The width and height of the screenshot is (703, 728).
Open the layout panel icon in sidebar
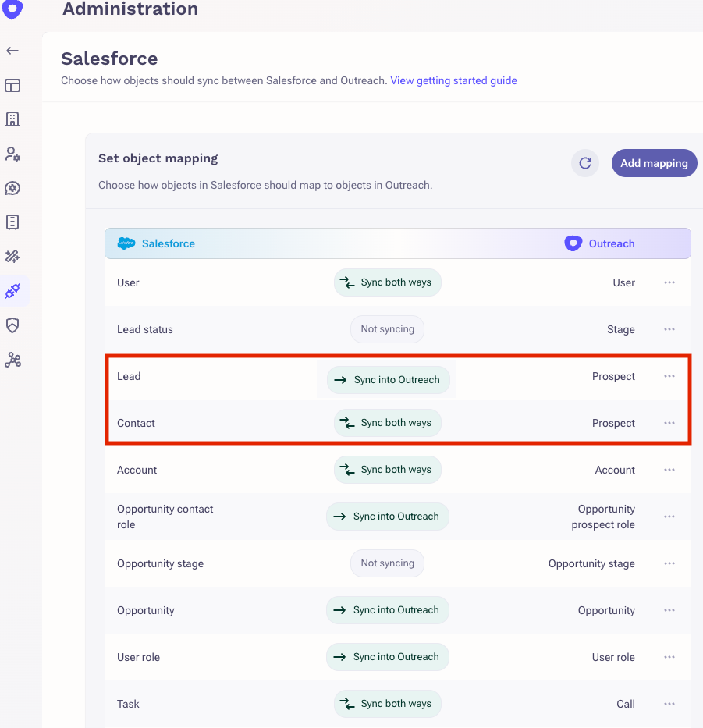click(12, 85)
